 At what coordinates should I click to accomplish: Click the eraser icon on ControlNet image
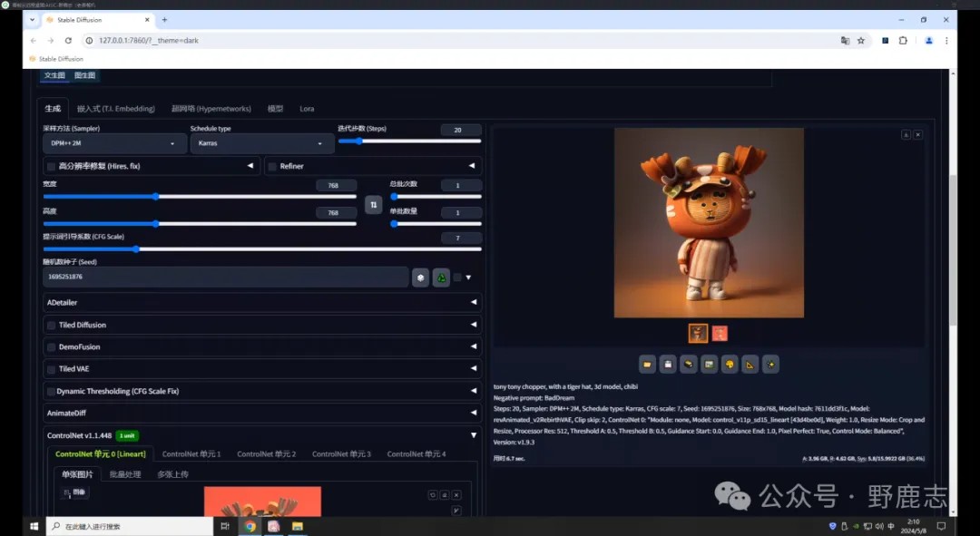[445, 495]
